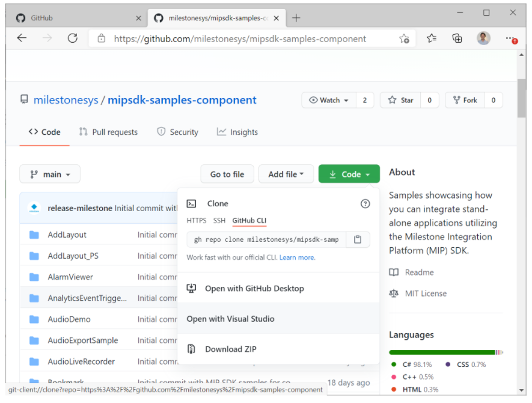The height and width of the screenshot is (403, 532).
Task: Open the watchers count of 2
Action: 365,100
